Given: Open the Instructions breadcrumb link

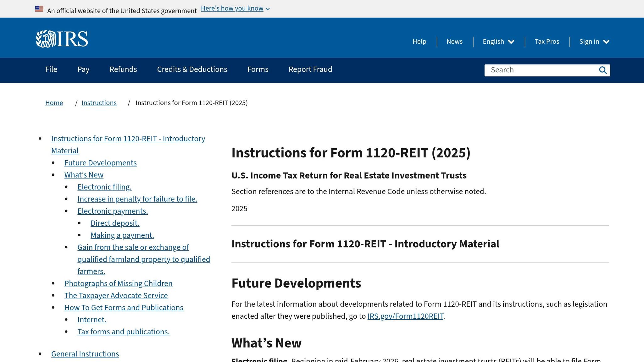Looking at the screenshot, I should pos(99,103).
